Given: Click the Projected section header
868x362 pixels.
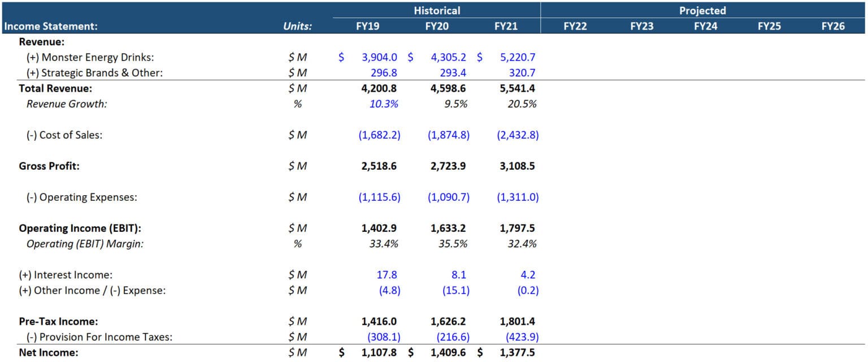Looking at the screenshot, I should [x=702, y=10].
